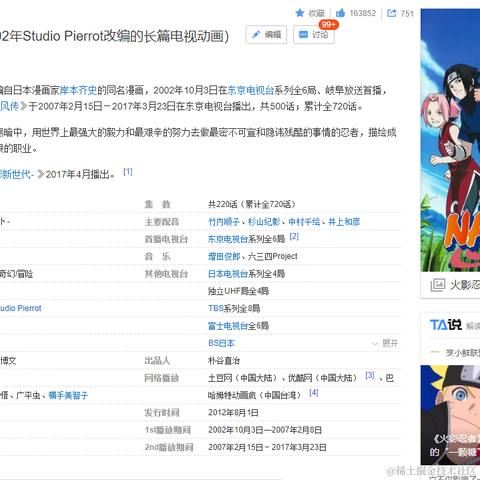Image resolution: width=480 pixels, height=480 pixels.
Task: Open voice actor 中村千绘 link
Action: coord(304,222)
